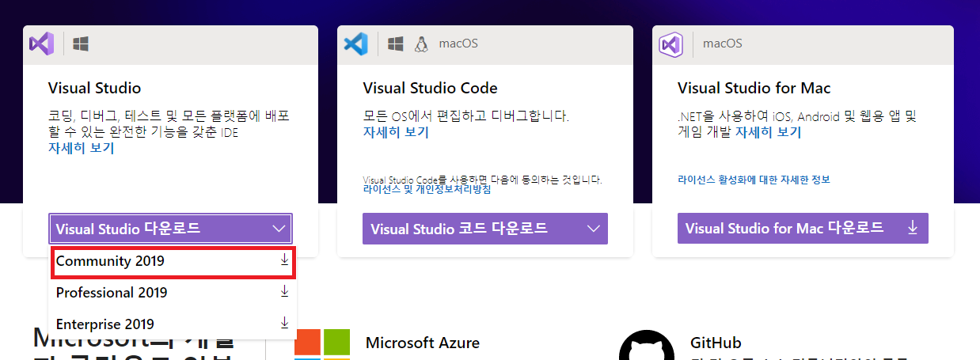The height and width of the screenshot is (360, 980).
Task: Click the Microsoft Azure logo
Action: (322, 344)
